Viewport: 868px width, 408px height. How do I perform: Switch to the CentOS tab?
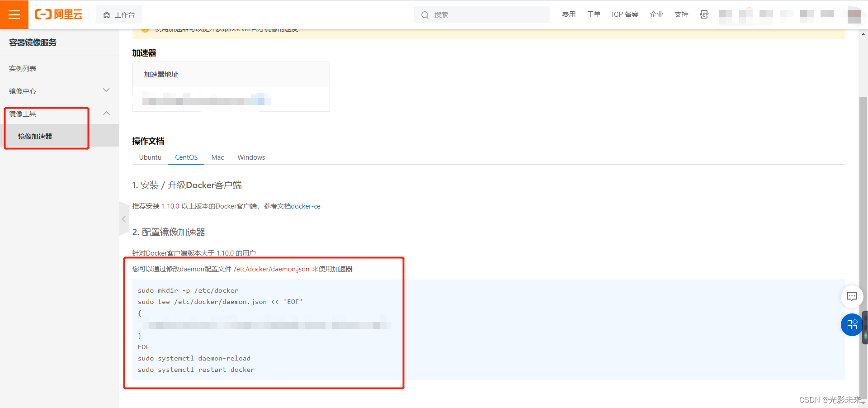click(x=186, y=157)
